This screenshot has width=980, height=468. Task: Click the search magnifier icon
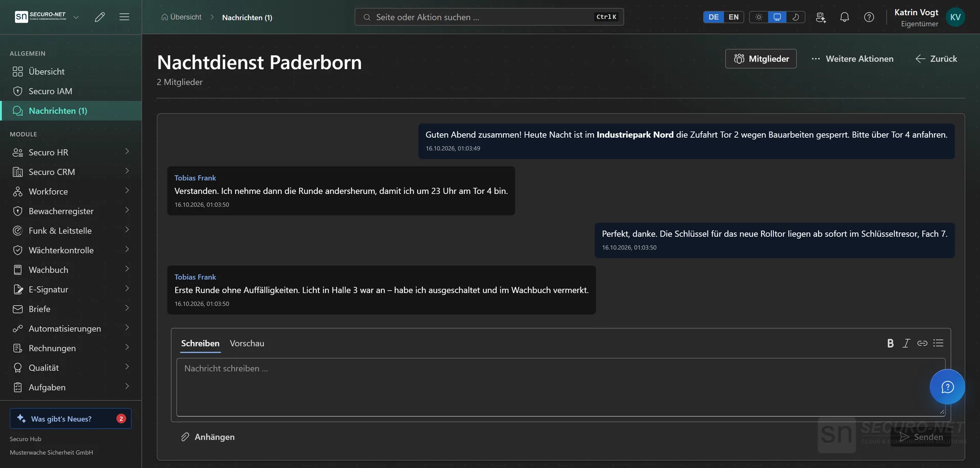367,17
